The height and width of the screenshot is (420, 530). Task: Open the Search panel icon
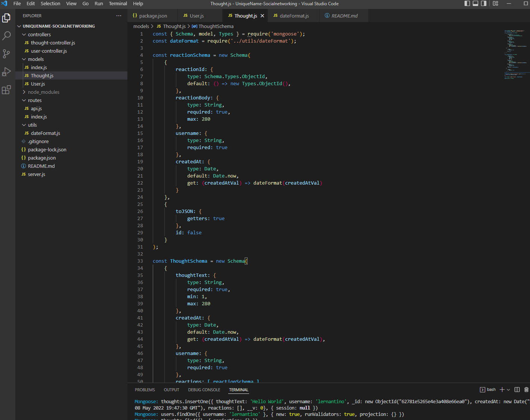6,35
